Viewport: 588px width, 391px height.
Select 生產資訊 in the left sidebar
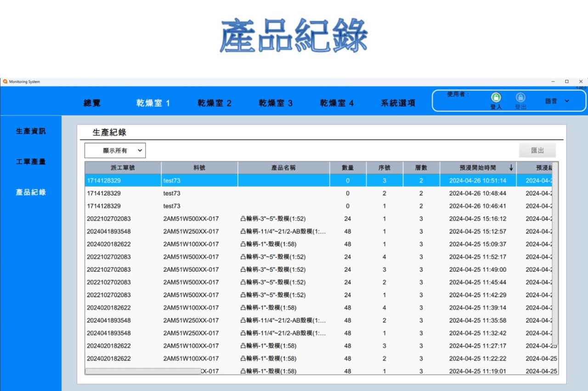click(31, 131)
